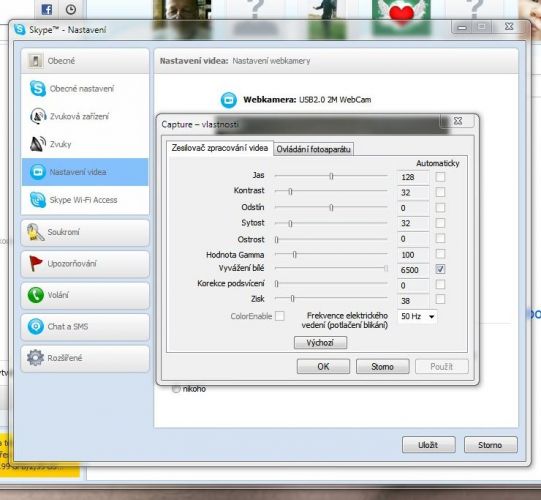Collapse the Obecné section header
541x500 pixels.
(x=85, y=61)
